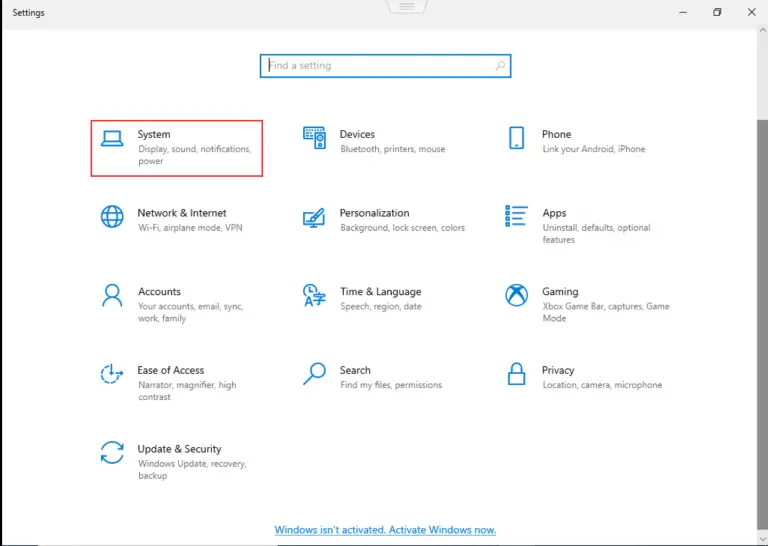The width and height of the screenshot is (768, 546).
Task: Click 'Location, camera, microphone' description
Action: pyautogui.click(x=602, y=385)
